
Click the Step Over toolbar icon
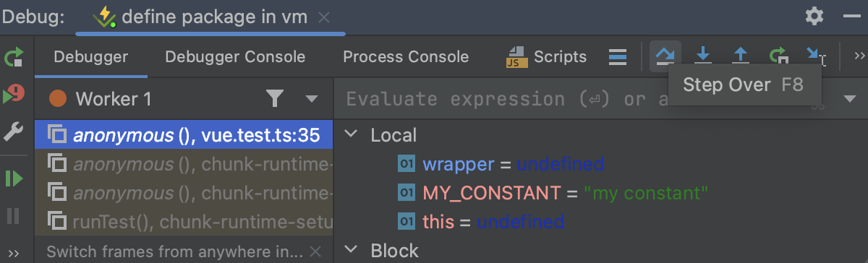664,56
